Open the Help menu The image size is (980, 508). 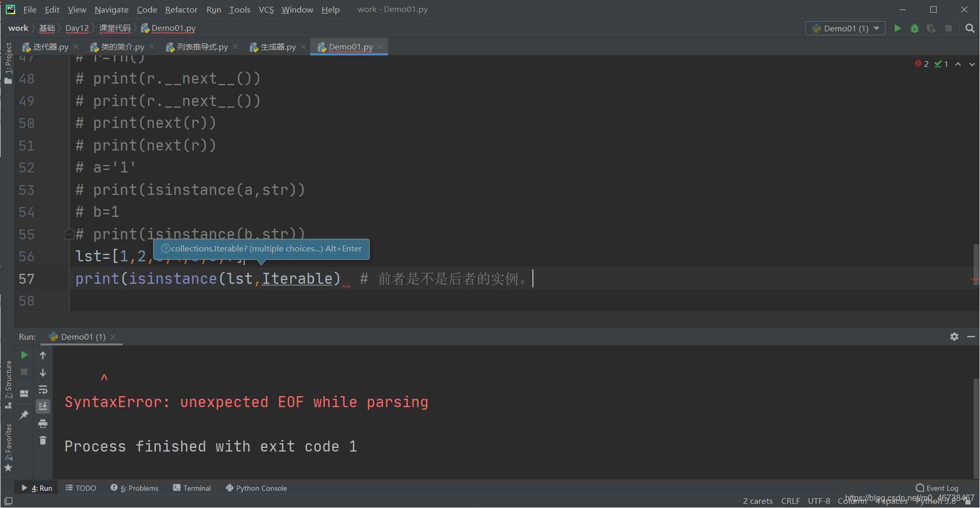(331, 9)
